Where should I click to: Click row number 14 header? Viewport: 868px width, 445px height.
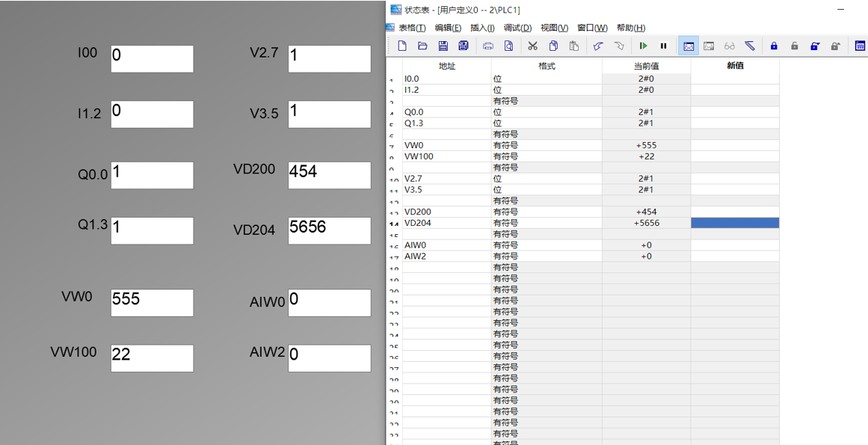click(x=394, y=223)
